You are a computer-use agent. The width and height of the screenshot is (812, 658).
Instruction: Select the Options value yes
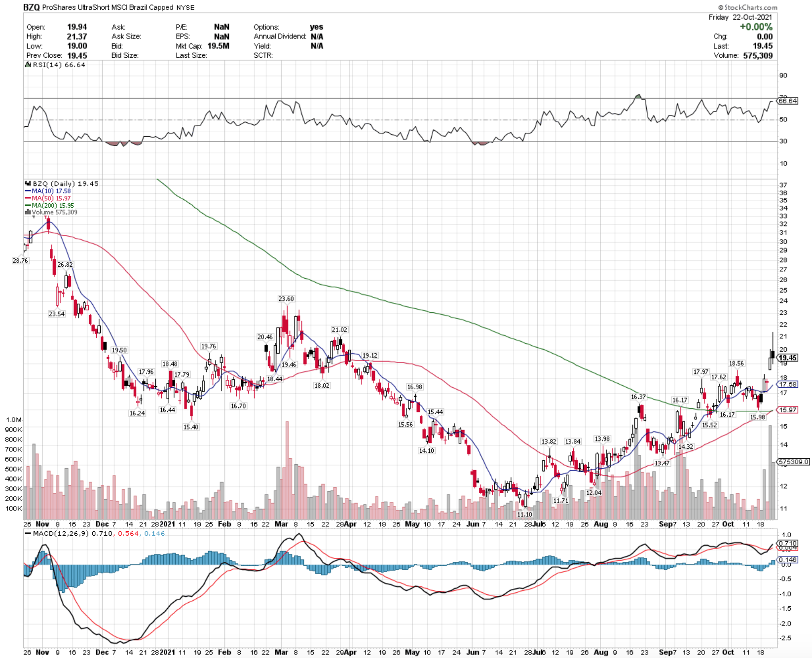click(316, 27)
